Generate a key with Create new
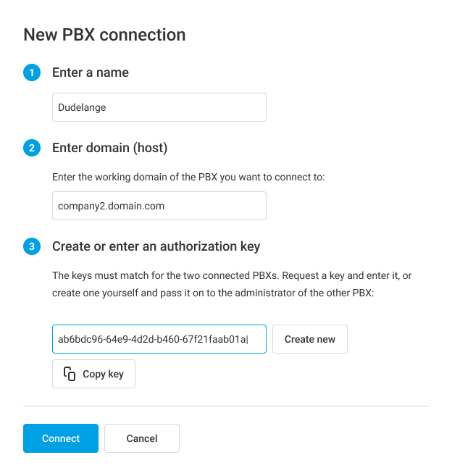 click(310, 339)
